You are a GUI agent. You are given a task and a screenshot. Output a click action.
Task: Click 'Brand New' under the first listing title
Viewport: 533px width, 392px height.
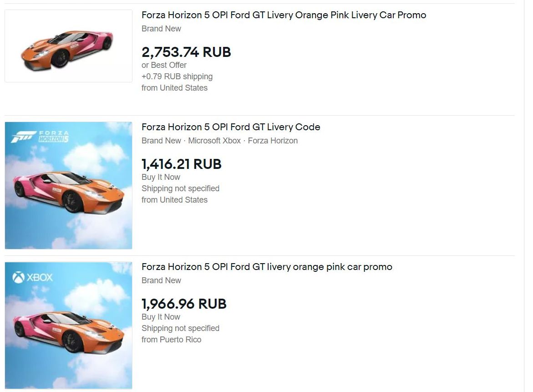(x=161, y=29)
